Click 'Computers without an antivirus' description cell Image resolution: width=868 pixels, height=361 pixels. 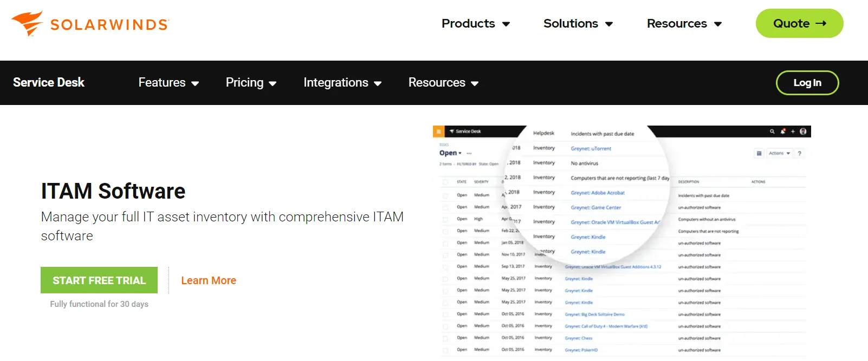(x=707, y=219)
